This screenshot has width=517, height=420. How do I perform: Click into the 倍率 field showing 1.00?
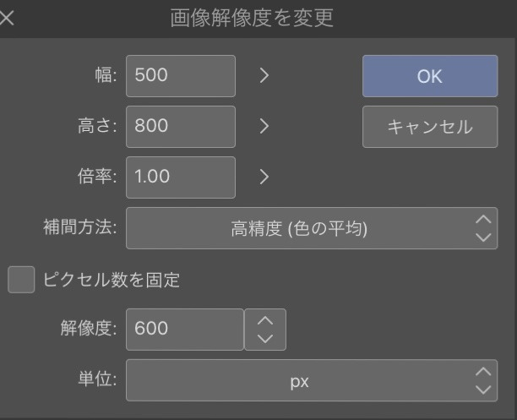click(x=180, y=177)
